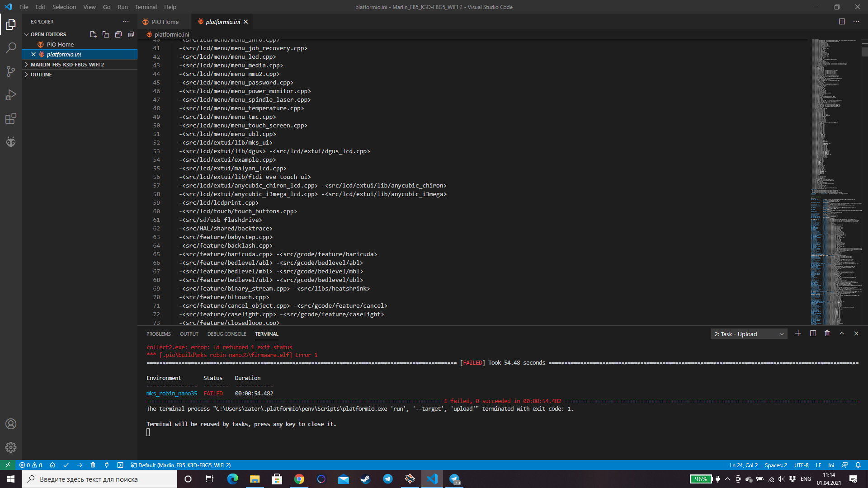Click PlatformIO Build checkmark in status bar
The height and width of the screenshot is (488, 868).
[66, 465]
